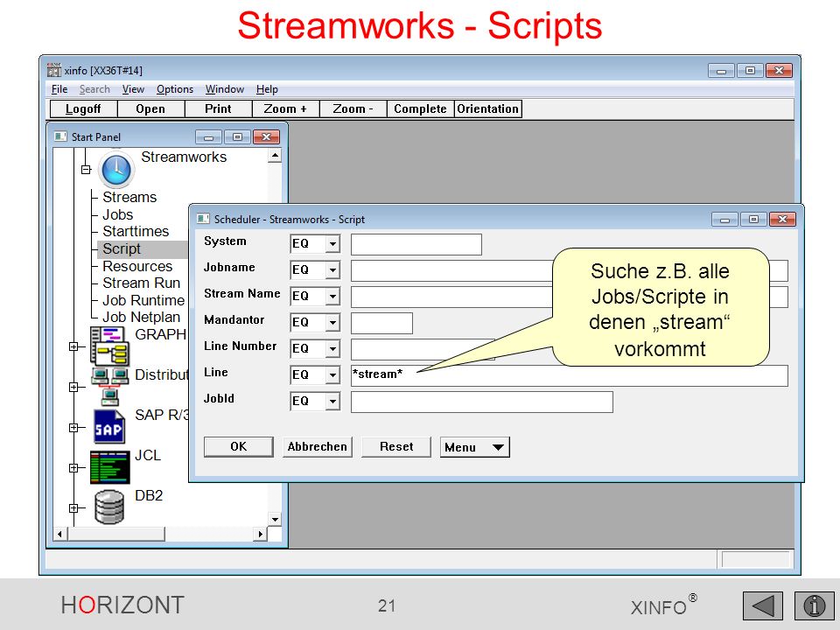The image size is (840, 630).
Task: Click the Start Panel scroll left arrow
Action: 60,534
